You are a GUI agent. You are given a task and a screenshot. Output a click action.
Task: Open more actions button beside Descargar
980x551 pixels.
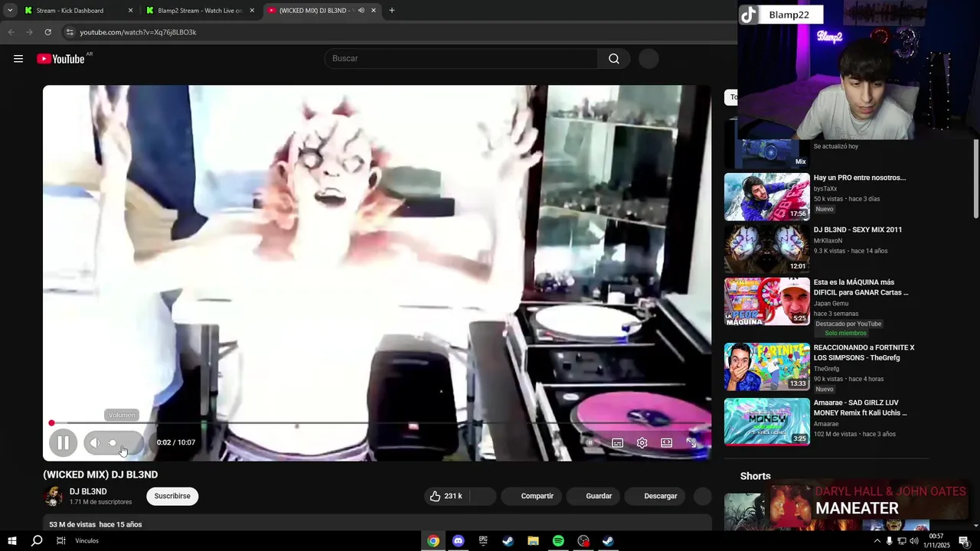pyautogui.click(x=703, y=496)
